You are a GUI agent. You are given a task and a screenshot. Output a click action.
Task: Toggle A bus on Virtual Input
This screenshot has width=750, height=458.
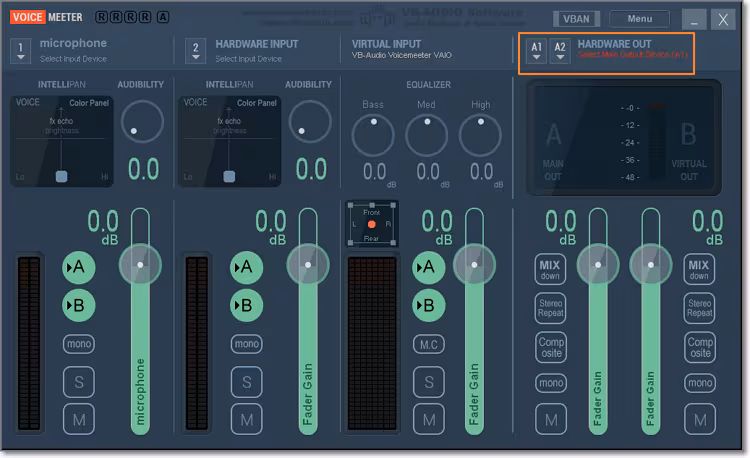(x=429, y=267)
